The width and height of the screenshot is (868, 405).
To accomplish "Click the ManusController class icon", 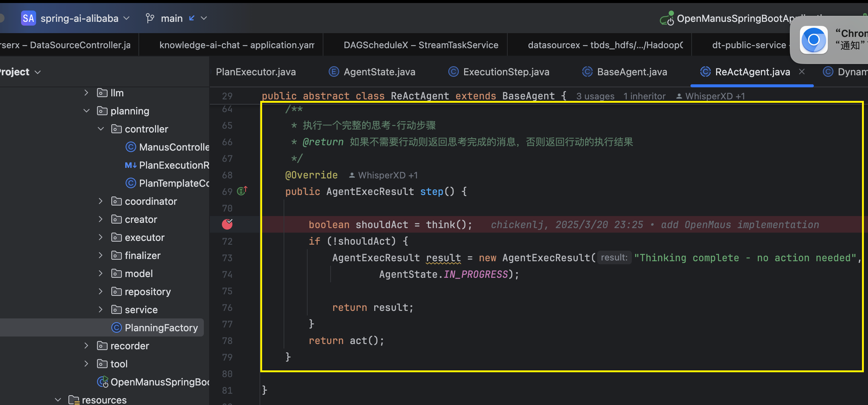I will point(131,147).
